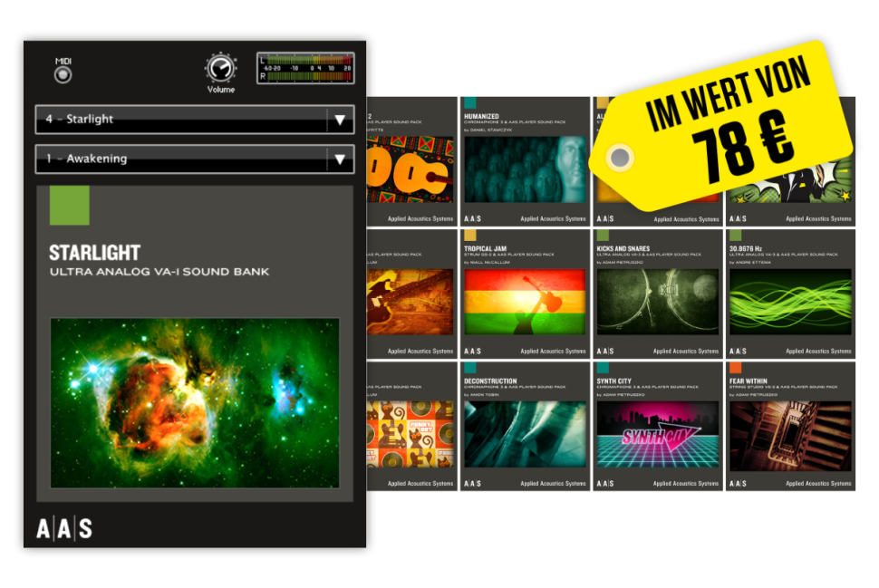Click AAS logo on Kicks and Snares card
Screen dimensions: 879x588
click(605, 351)
